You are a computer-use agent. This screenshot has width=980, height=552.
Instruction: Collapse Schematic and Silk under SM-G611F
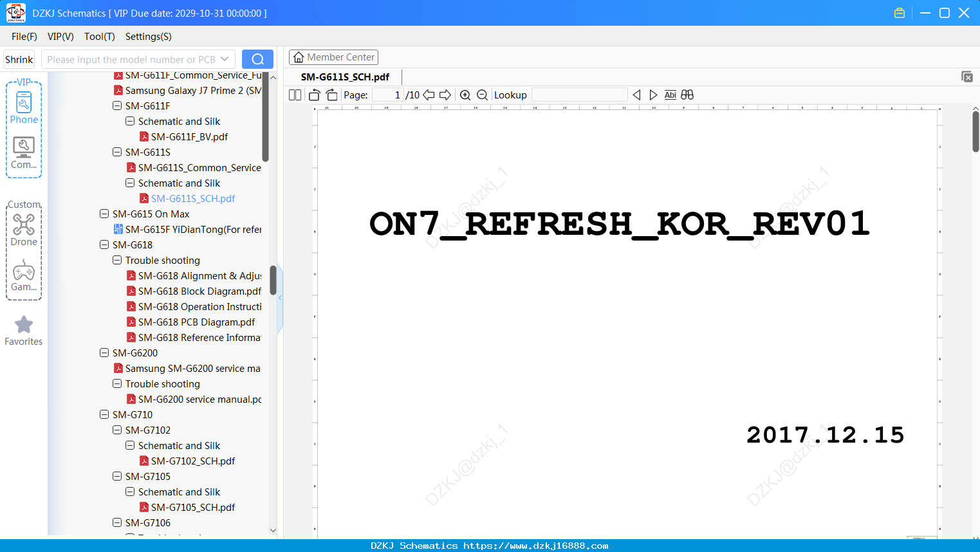(x=130, y=122)
